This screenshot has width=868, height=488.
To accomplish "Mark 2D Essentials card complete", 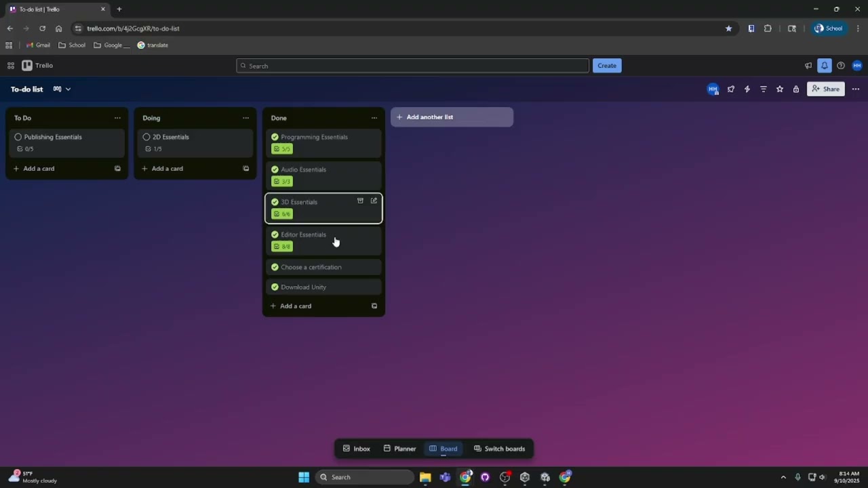I will click(146, 137).
